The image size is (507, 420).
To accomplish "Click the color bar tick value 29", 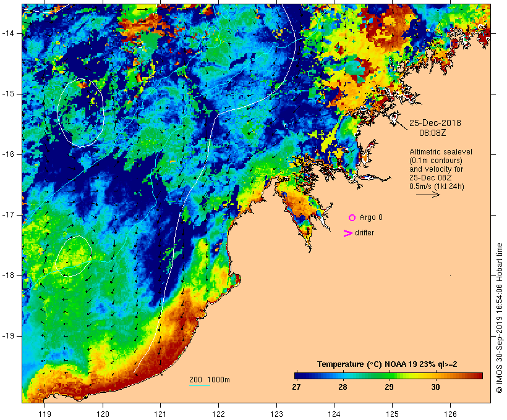I will (x=389, y=387).
